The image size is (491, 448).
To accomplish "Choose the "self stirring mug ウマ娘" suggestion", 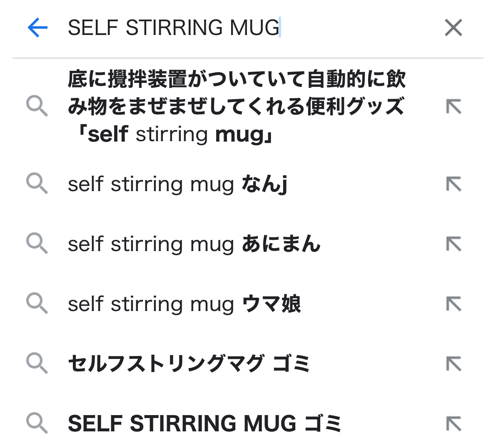I will point(184,304).
